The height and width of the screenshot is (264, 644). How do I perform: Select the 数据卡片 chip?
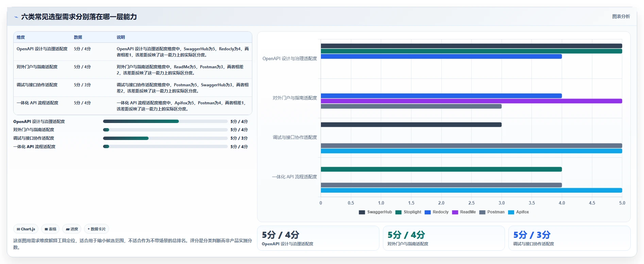coord(97,229)
